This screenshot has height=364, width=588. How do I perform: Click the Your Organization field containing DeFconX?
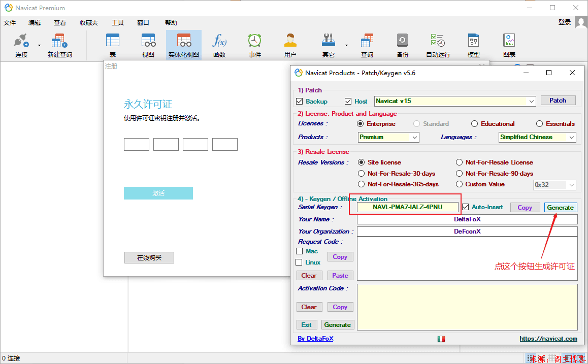467,231
